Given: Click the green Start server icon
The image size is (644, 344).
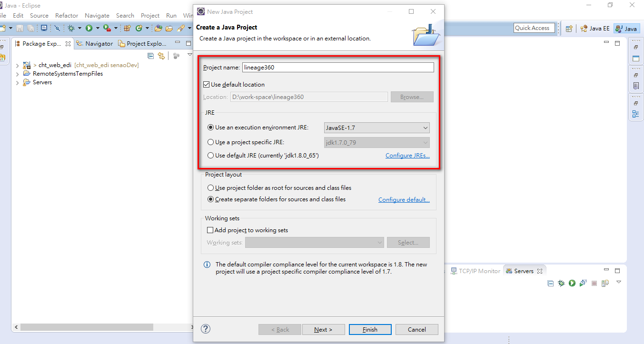Looking at the screenshot, I should point(572,283).
